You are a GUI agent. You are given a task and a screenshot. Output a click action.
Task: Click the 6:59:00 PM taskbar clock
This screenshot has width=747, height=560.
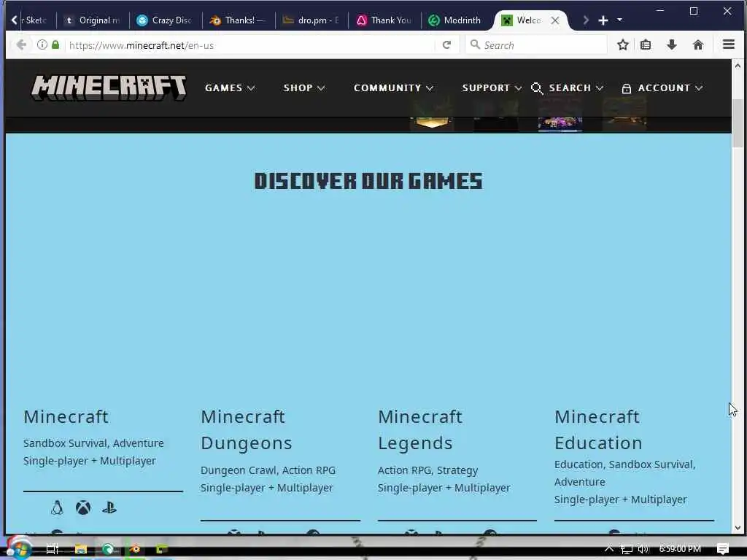tap(680, 548)
